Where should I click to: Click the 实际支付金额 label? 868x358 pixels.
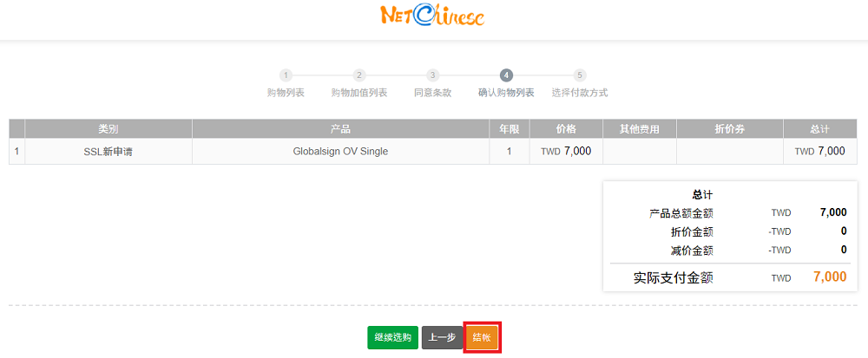coord(674,277)
